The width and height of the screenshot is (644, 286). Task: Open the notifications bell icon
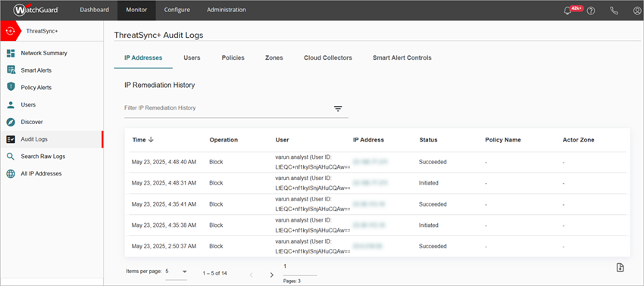tap(568, 11)
